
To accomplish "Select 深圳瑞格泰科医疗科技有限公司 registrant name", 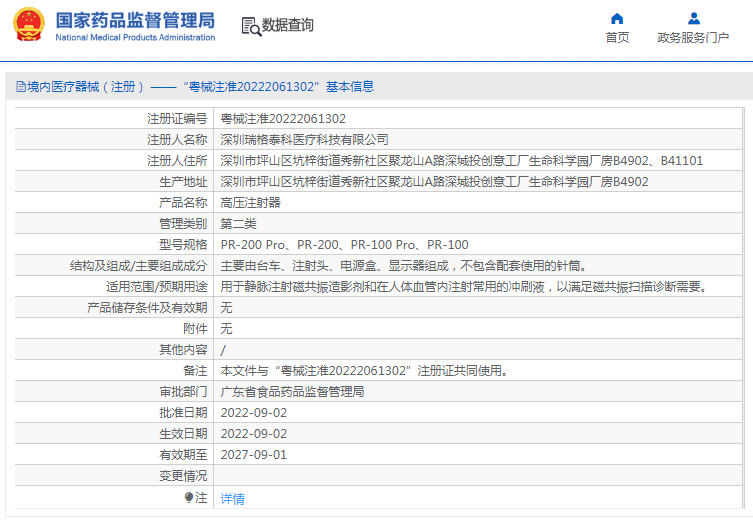I will [304, 140].
